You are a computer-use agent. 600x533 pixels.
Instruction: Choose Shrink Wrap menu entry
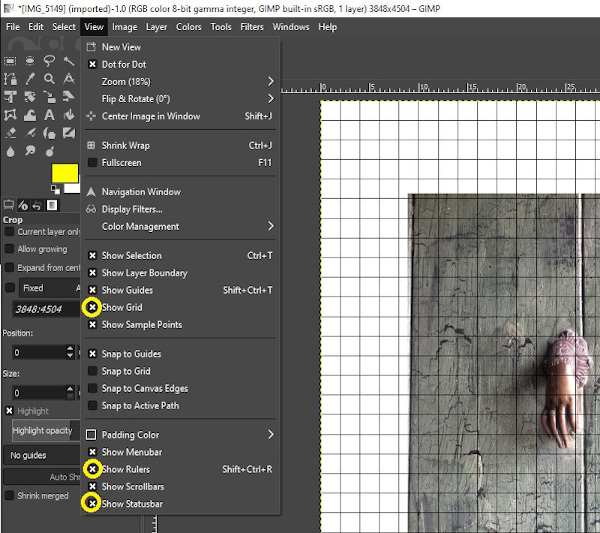[x=180, y=145]
